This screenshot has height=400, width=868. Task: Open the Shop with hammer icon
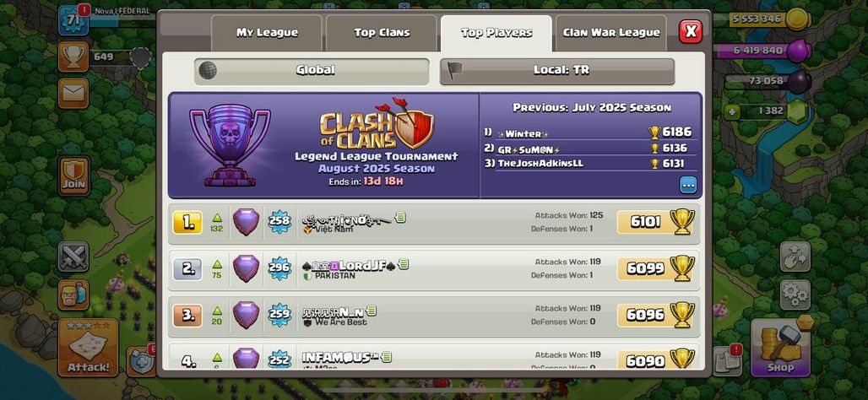(780, 348)
